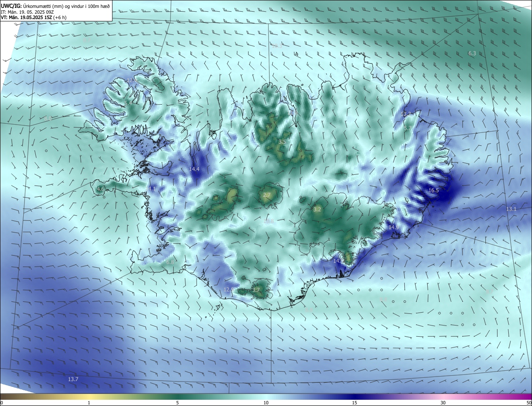Click the 15 tick on color scale
Screen dimensions: 532x406
tap(355, 403)
